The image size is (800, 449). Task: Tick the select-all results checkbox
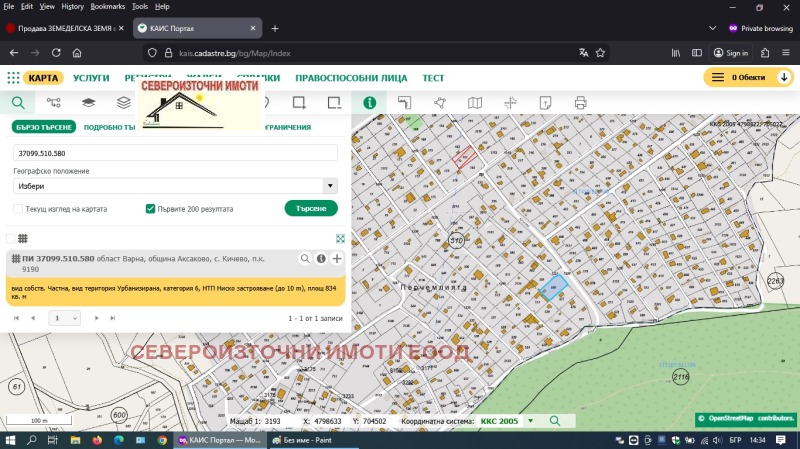pos(11,238)
